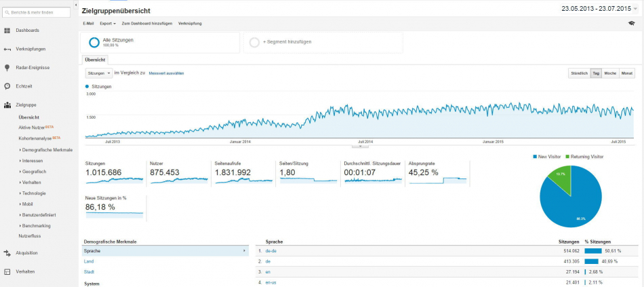Viewport: 644px width, 287px height.
Task: Click the Akquisition icon in sidebar
Action: click(7, 252)
